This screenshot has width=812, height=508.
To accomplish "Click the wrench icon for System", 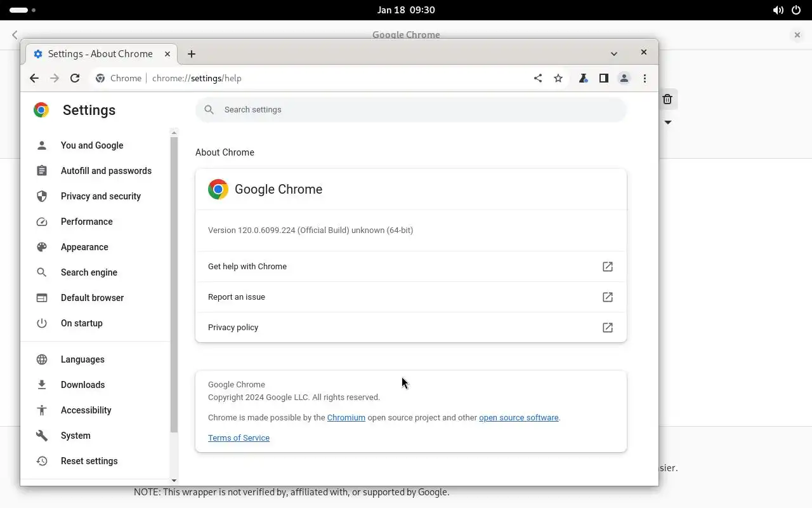I will pos(42,436).
